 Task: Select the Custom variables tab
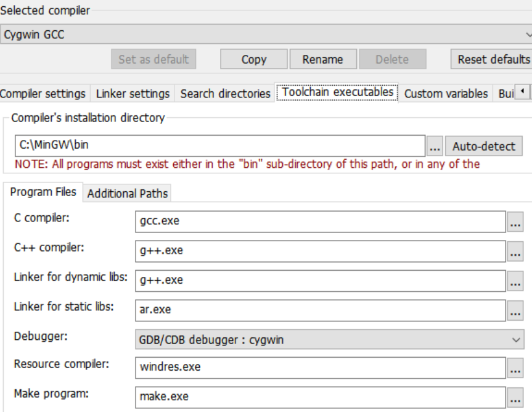pos(446,94)
